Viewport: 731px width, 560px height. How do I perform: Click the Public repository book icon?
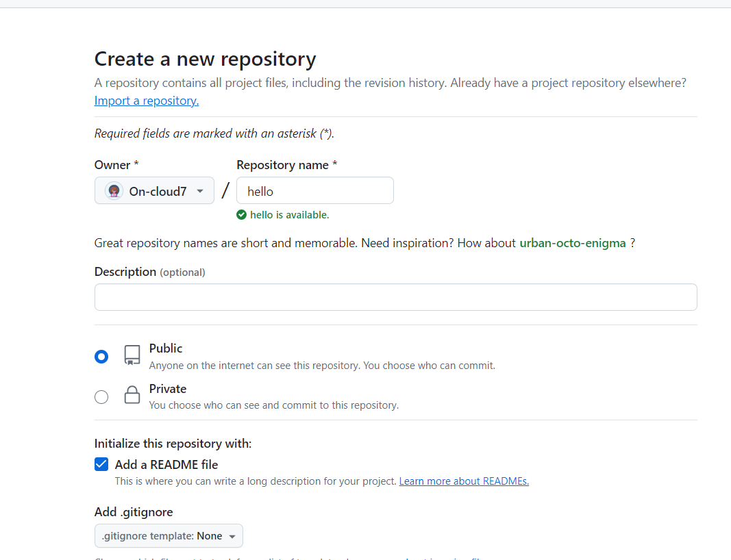click(x=132, y=355)
